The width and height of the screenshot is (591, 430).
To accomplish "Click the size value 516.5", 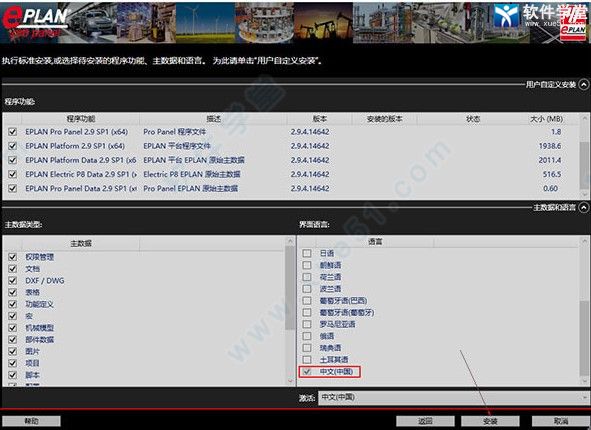I will (x=552, y=174).
